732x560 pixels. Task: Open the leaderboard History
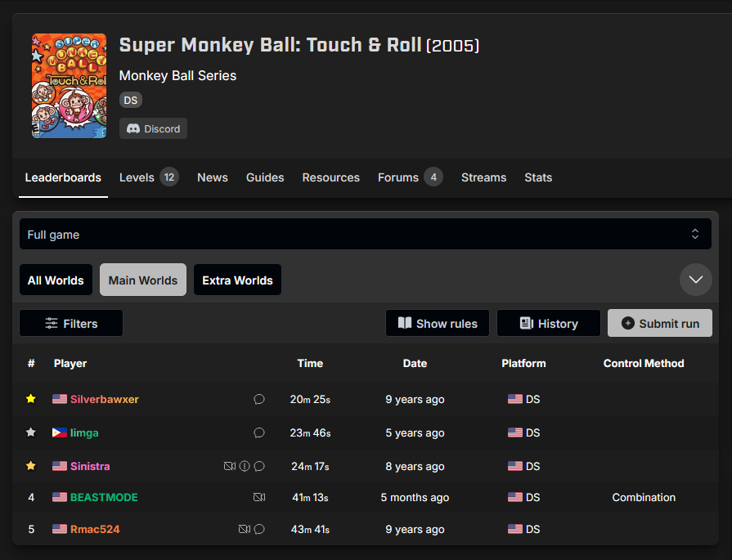[x=549, y=324]
